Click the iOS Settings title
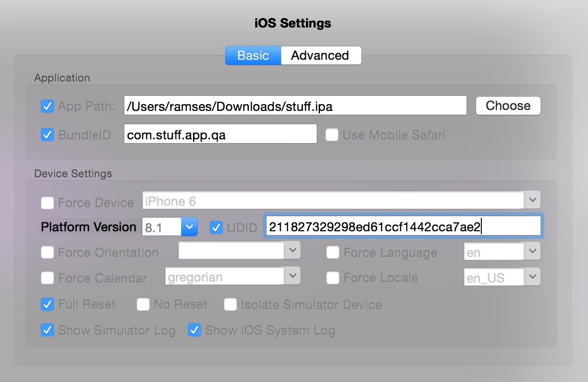Image resolution: width=588 pixels, height=382 pixels. pos(293,23)
